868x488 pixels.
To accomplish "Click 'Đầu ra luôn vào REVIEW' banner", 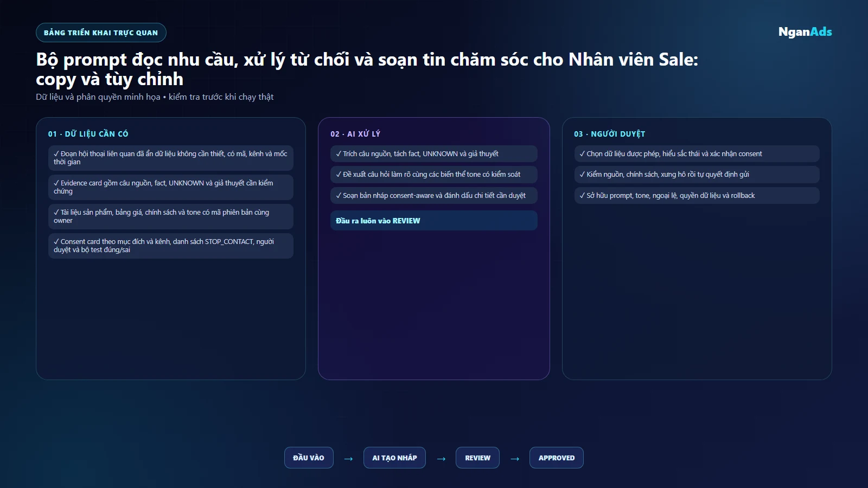I will pos(434,221).
